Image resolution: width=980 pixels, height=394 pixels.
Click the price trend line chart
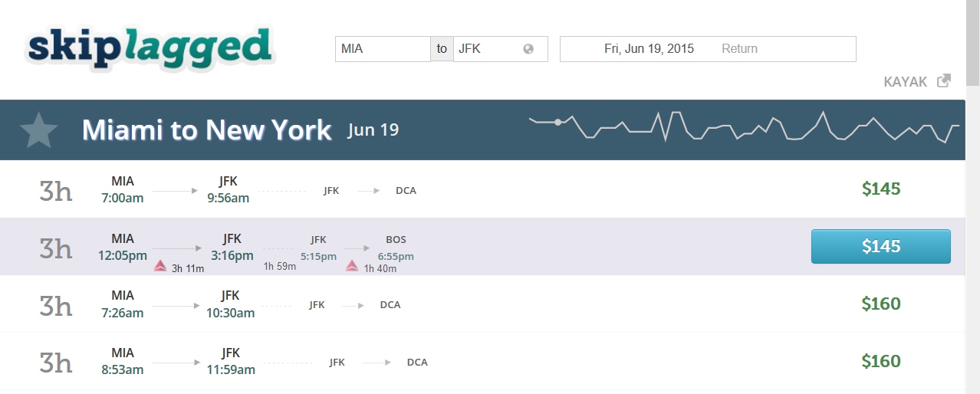pos(744,127)
